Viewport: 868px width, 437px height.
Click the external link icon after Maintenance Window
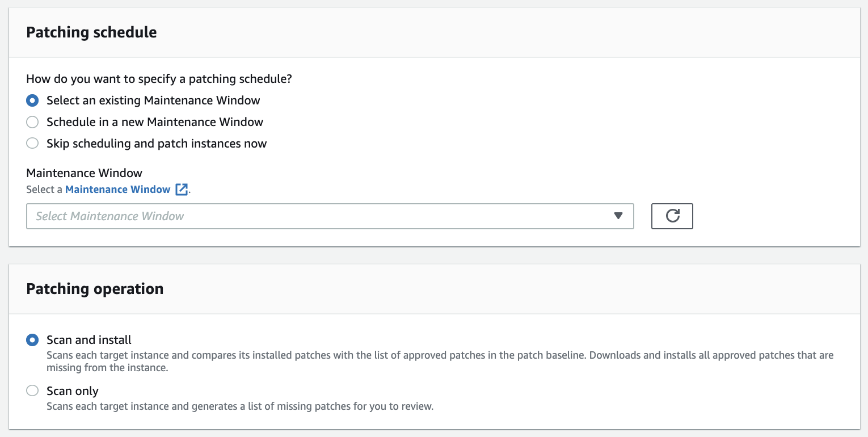(181, 190)
